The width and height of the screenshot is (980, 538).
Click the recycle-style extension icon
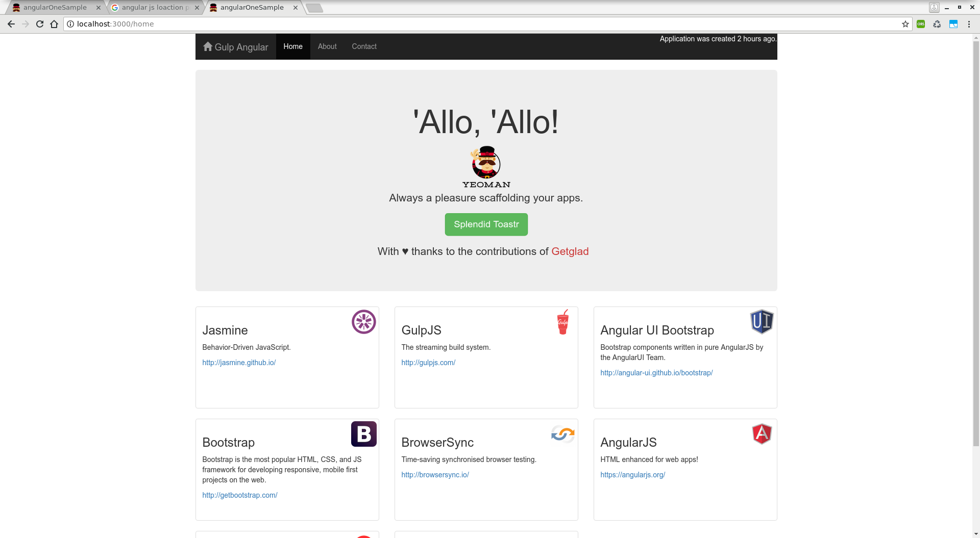pos(937,24)
